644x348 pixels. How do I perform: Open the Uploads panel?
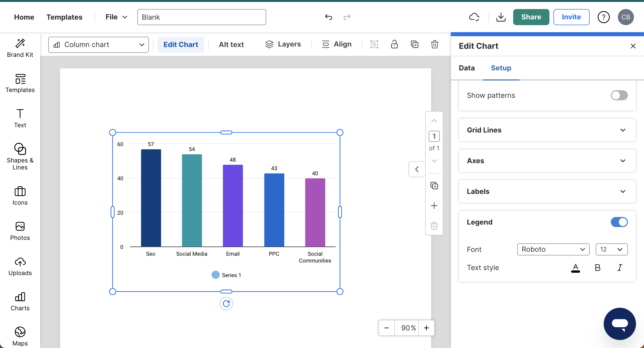pos(20,266)
